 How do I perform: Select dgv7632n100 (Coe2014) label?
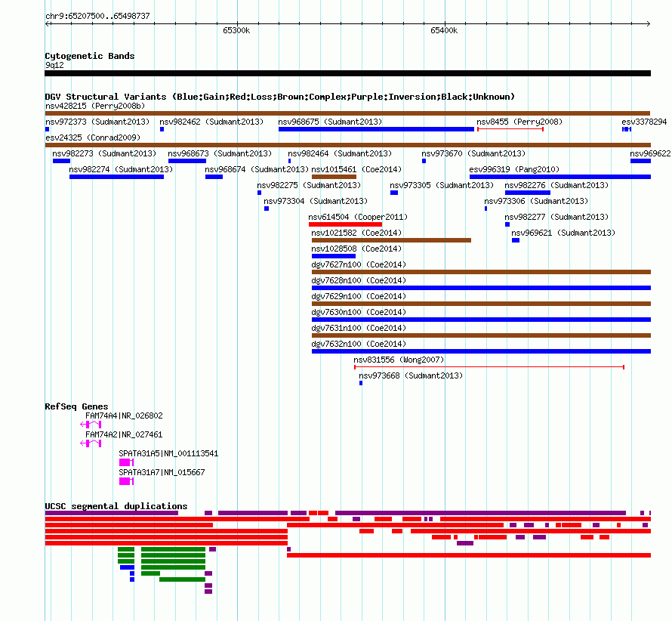point(359,344)
